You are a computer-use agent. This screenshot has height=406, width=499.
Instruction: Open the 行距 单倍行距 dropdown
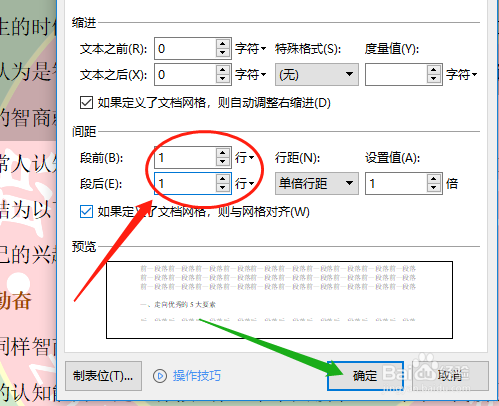tap(317, 183)
